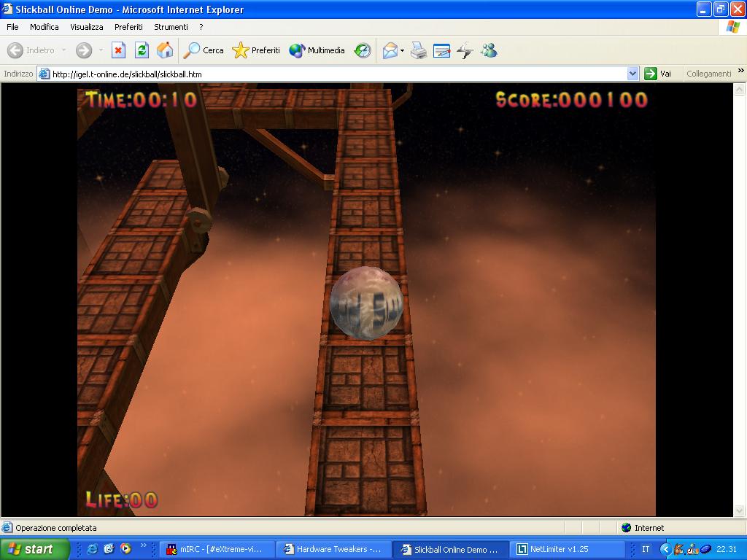Click the page icon in the address bar
Viewport: 747px width, 560px height.
click(x=44, y=74)
